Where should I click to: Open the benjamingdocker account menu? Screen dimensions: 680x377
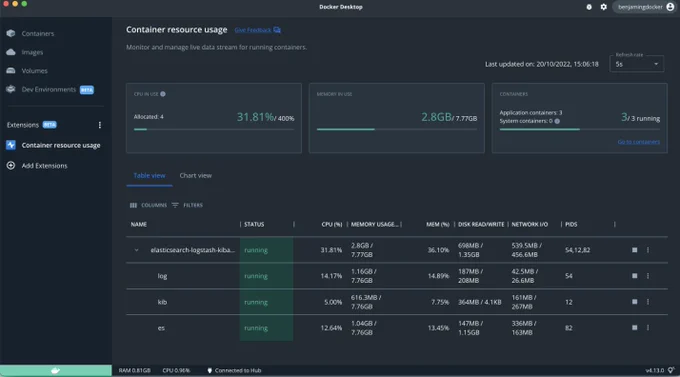click(x=644, y=7)
